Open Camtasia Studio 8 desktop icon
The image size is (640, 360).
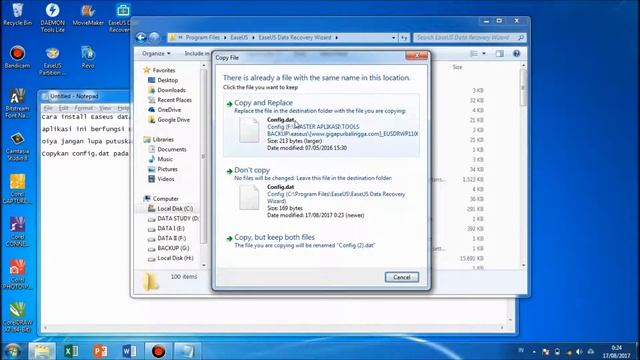[17, 146]
